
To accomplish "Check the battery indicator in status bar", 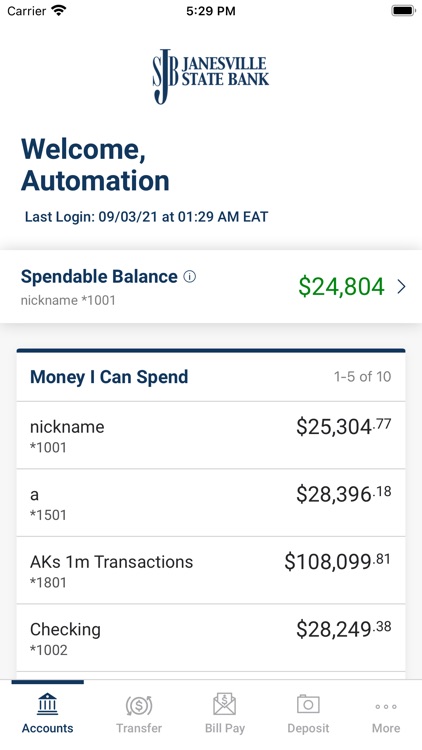I will coord(403,11).
